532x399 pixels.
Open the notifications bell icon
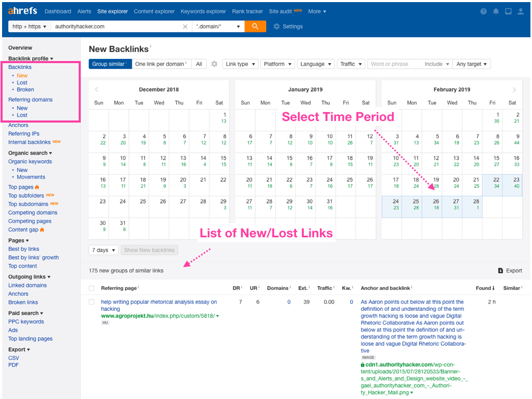click(496, 11)
